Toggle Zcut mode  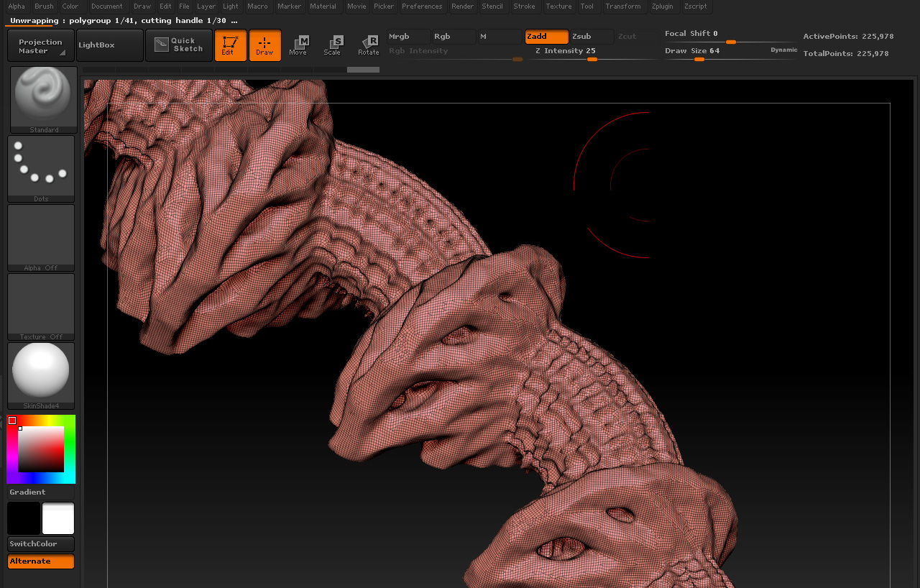(x=637, y=37)
